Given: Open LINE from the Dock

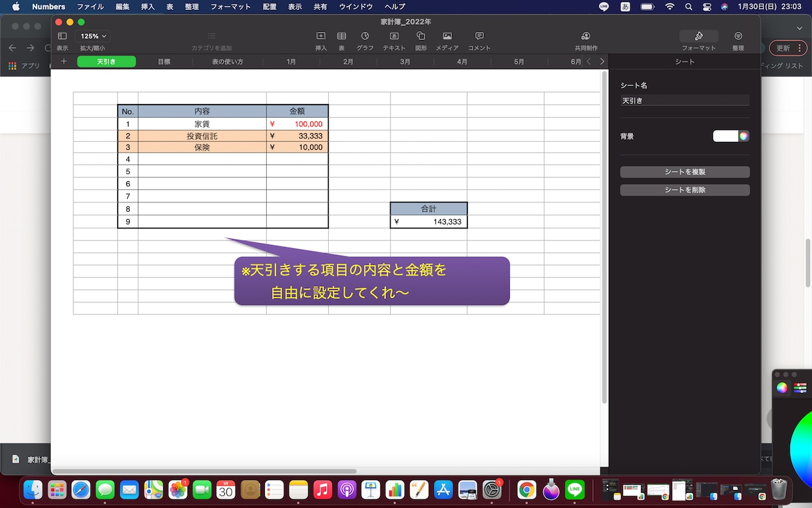Looking at the screenshot, I should pos(575,490).
